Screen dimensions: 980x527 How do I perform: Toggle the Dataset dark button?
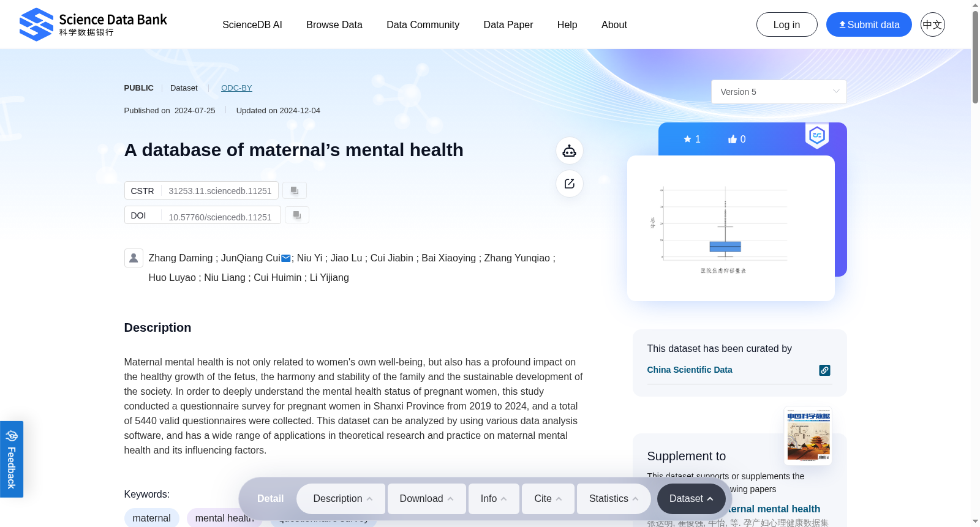691,499
